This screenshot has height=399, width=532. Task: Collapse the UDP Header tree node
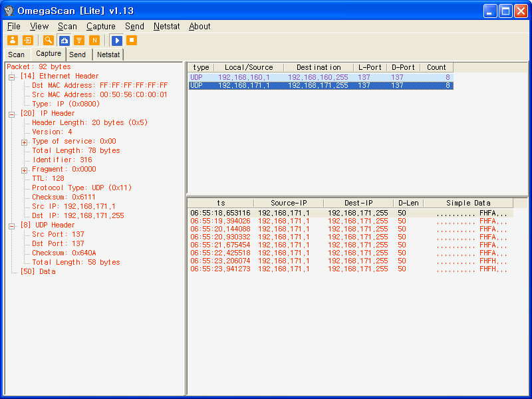pos(12,225)
